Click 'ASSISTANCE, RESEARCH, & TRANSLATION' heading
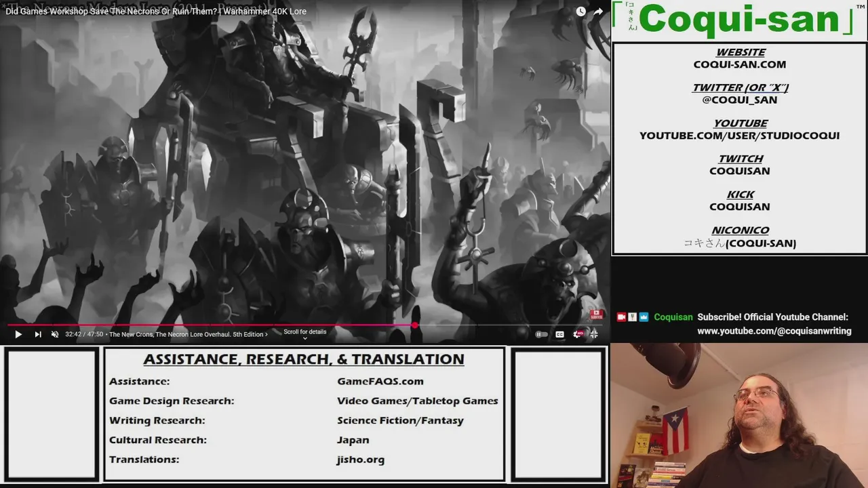The height and width of the screenshot is (488, 868). tap(304, 360)
